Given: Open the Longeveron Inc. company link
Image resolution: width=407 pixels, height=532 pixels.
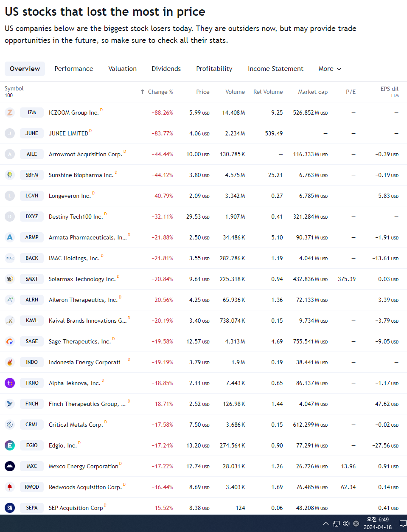Looking at the screenshot, I should pos(70,196).
